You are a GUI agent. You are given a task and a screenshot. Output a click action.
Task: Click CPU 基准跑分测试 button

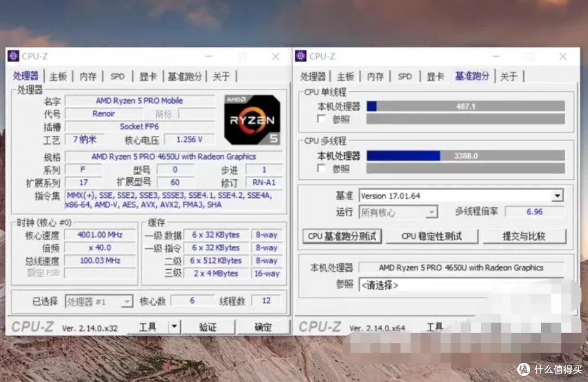click(x=342, y=236)
